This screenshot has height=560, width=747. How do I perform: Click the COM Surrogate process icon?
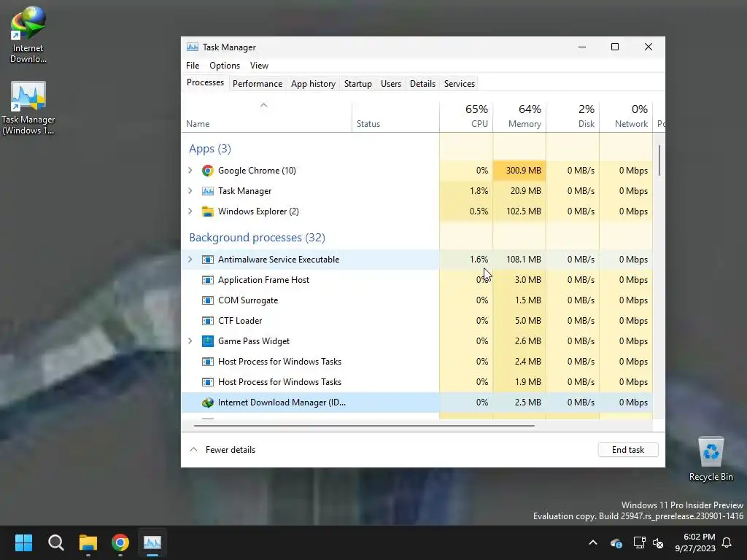pos(207,300)
